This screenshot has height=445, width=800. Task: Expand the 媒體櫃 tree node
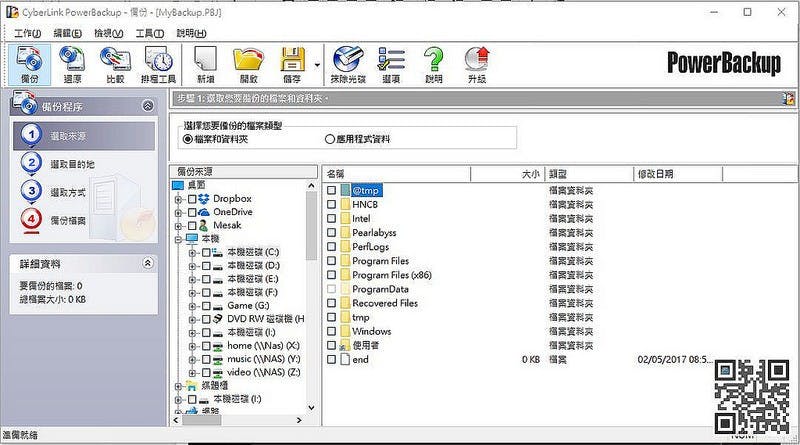(178, 386)
